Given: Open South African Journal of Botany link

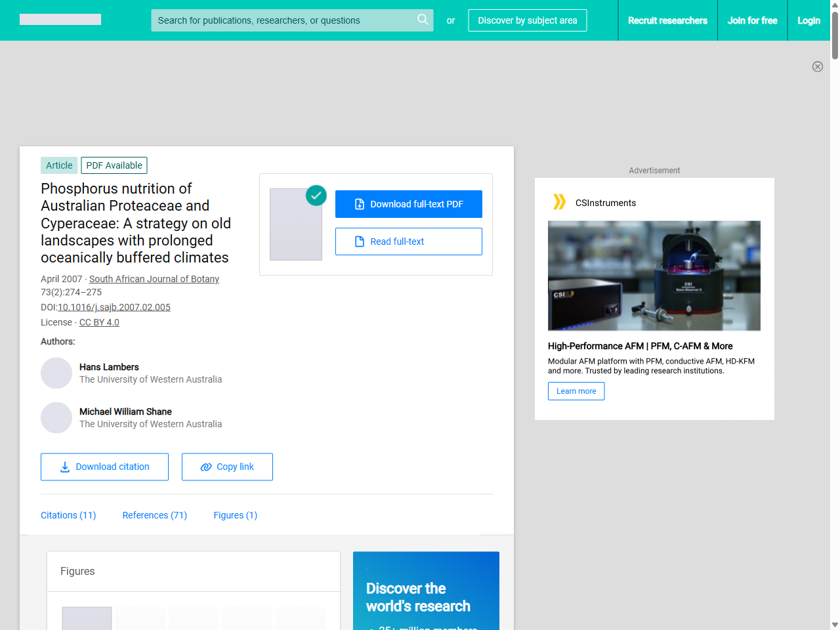Looking at the screenshot, I should click(154, 279).
